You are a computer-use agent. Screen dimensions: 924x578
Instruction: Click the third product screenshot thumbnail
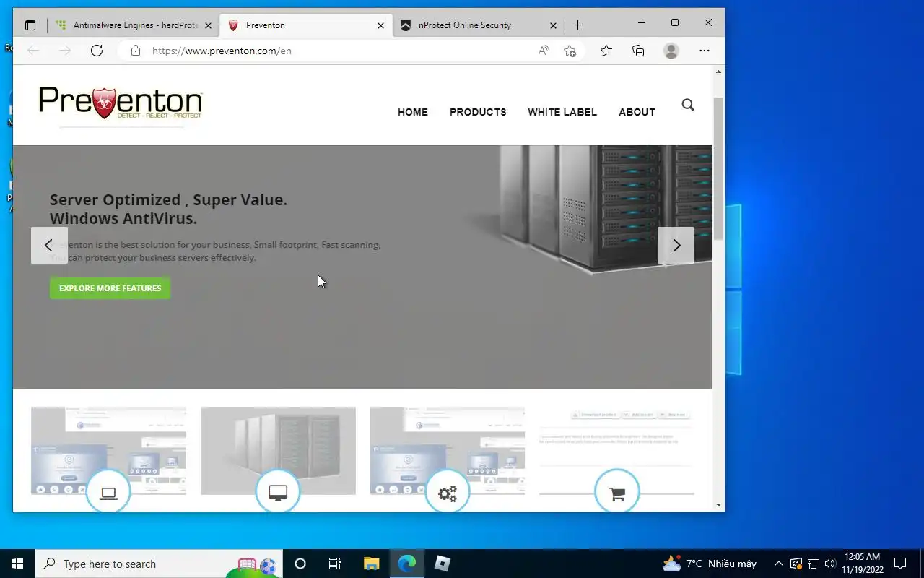448,451
